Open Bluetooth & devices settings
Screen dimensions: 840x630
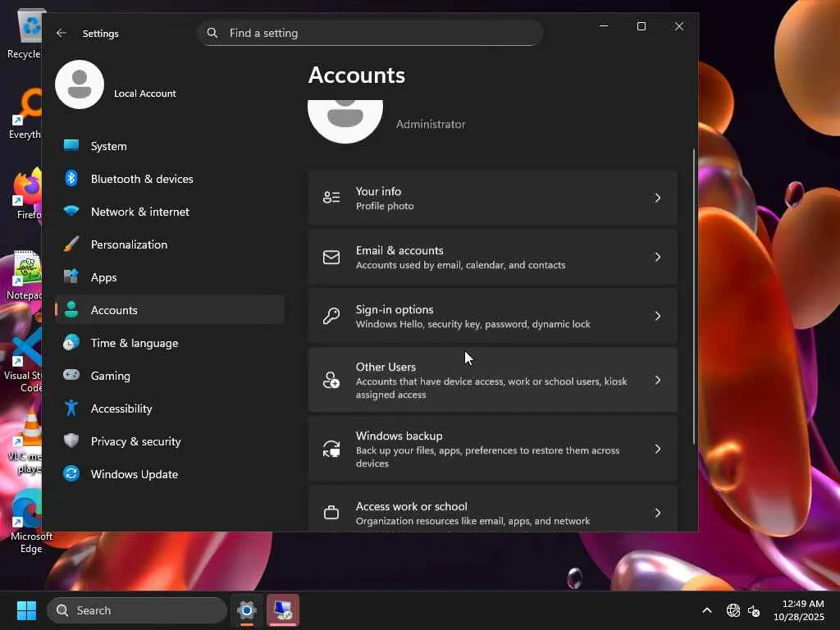[170, 179]
